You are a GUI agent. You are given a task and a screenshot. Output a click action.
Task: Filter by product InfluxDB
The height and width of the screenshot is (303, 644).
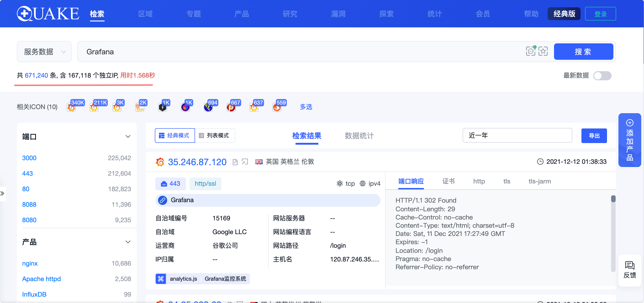(x=34, y=294)
